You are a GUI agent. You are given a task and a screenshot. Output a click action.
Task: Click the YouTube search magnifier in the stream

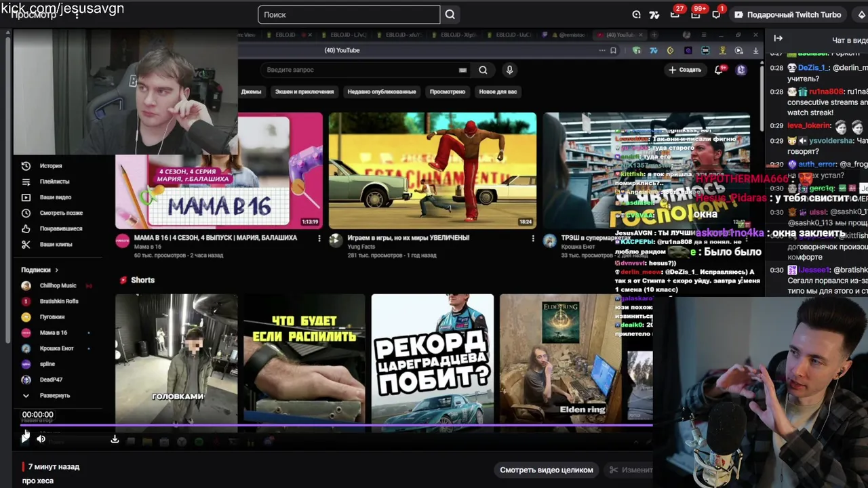click(483, 70)
